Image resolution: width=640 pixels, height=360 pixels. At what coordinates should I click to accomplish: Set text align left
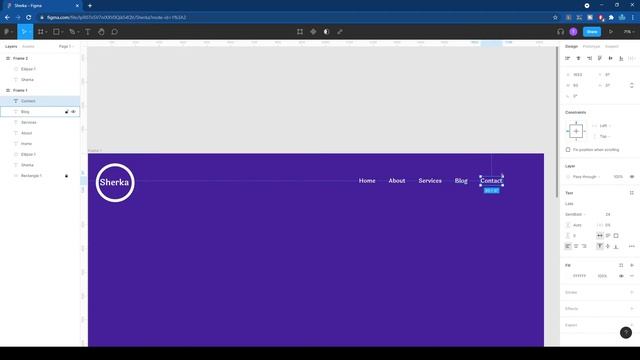(568, 246)
